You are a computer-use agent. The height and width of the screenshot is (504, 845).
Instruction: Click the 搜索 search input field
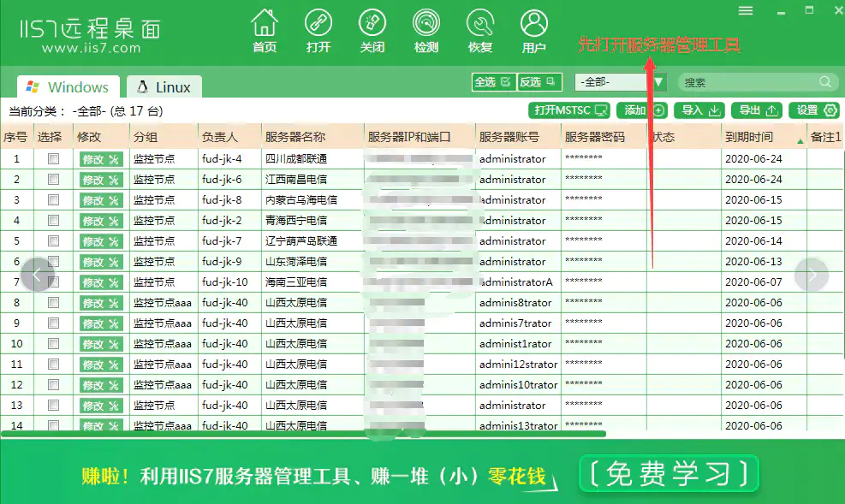pos(749,82)
